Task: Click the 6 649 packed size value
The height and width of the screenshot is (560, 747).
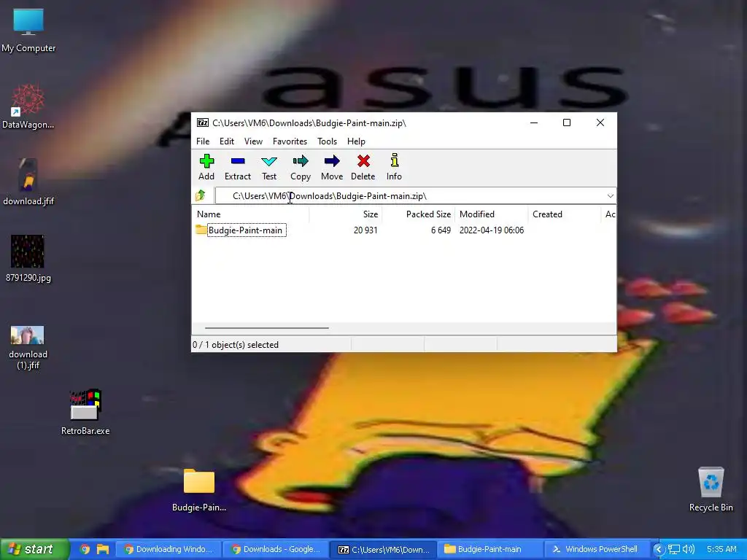Action: click(441, 230)
